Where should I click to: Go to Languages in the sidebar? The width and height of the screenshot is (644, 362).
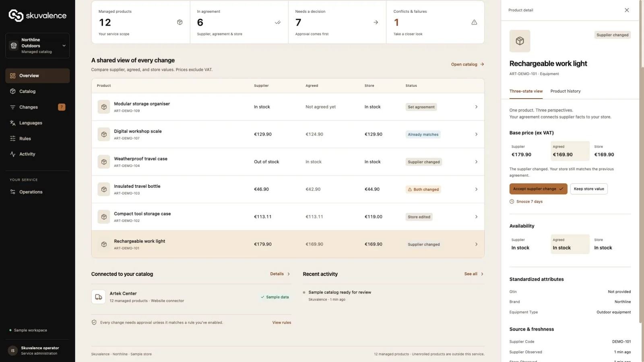(x=37, y=123)
